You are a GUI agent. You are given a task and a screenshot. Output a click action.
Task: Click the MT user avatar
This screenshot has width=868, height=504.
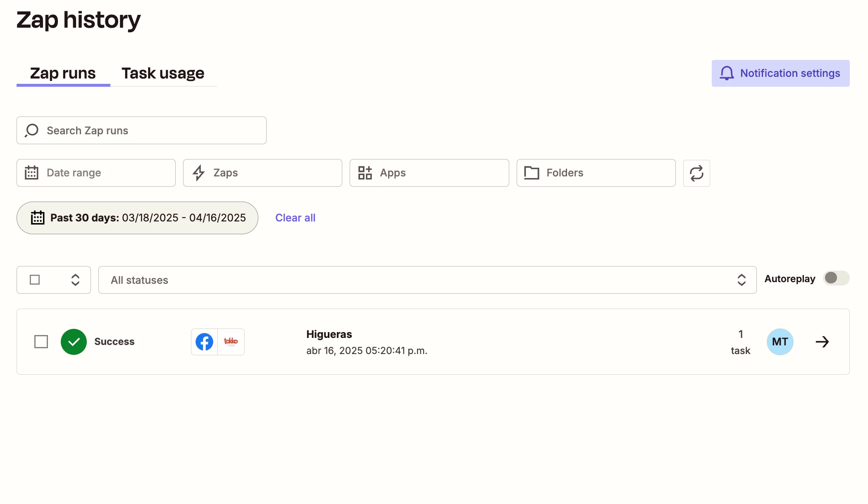pos(780,342)
